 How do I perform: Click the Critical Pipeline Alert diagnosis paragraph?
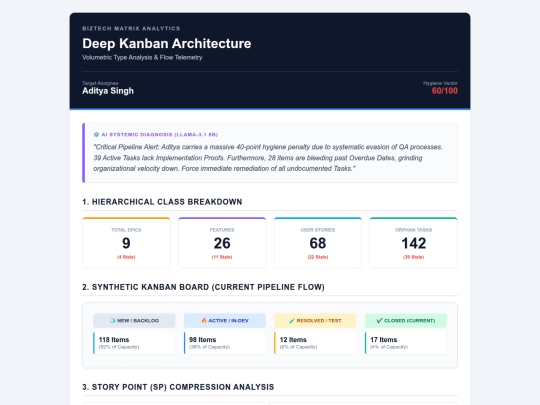click(268, 158)
